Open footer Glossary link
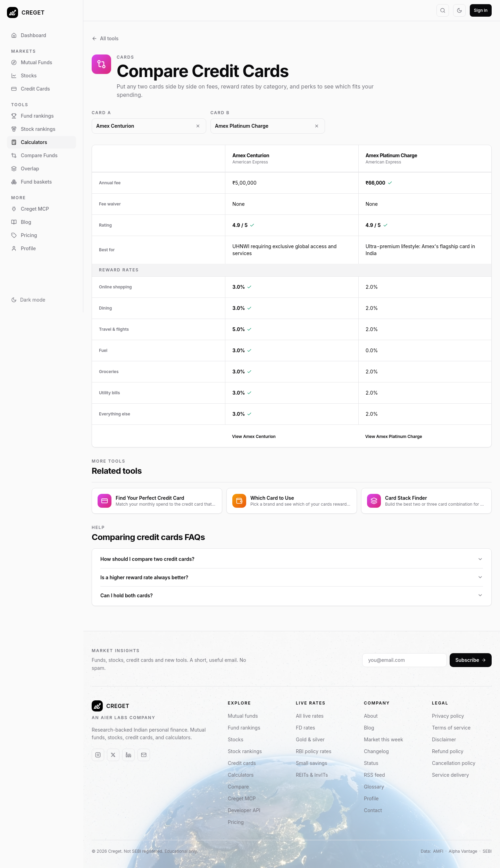Viewport: 500px width, 868px height. click(374, 787)
